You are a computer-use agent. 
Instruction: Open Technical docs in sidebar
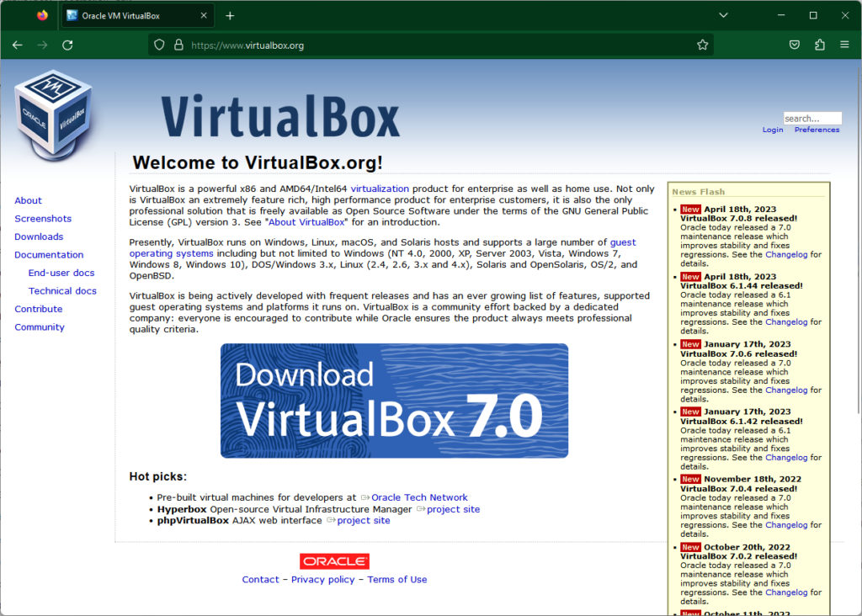click(62, 291)
